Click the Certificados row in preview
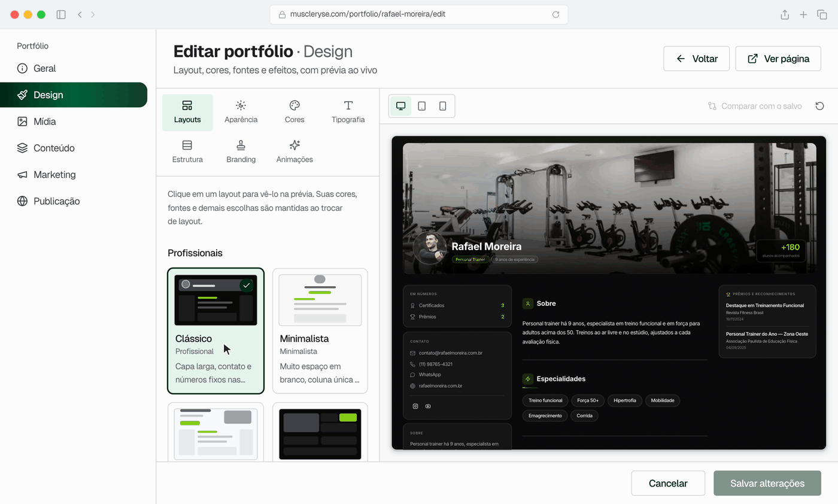The width and height of the screenshot is (838, 504). coord(457,305)
